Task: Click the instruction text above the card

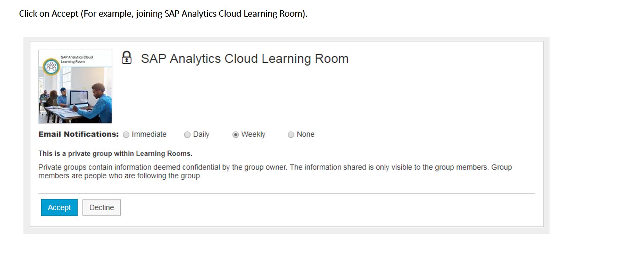Action: coord(163,14)
